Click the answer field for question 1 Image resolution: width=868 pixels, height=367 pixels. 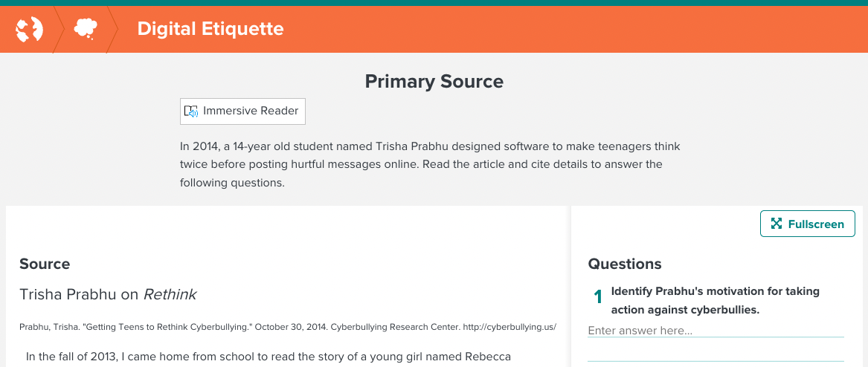click(x=716, y=331)
